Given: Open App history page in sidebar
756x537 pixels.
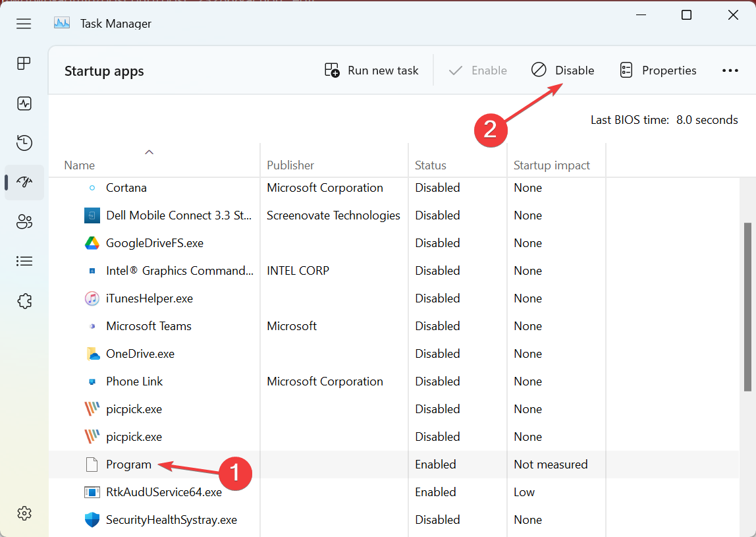Looking at the screenshot, I should [x=24, y=143].
